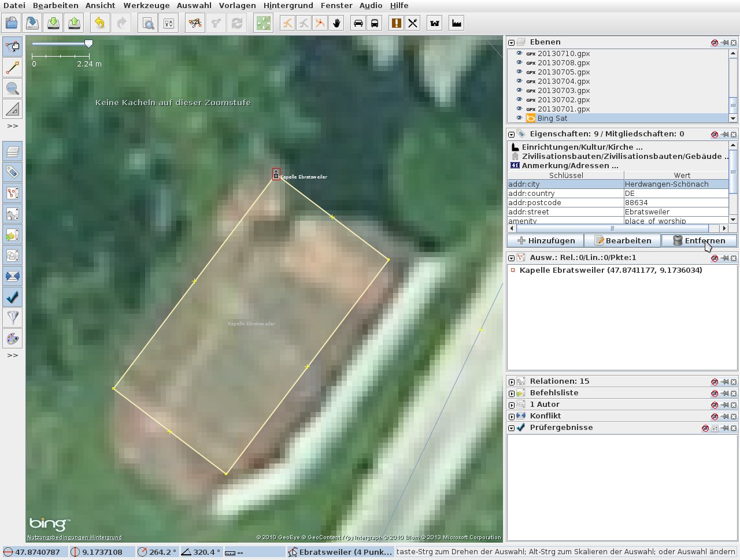Click the map zoom slider handle

pos(88,44)
